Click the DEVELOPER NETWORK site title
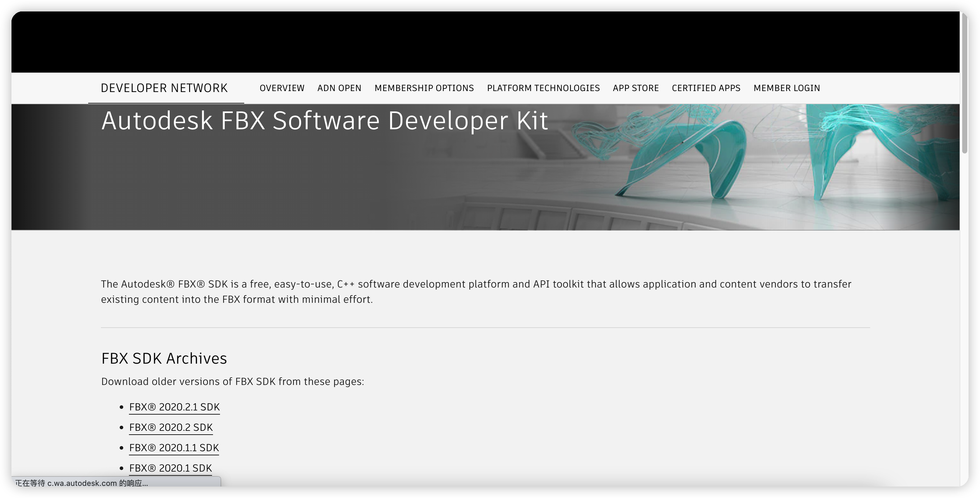Viewport: 980px width, 498px height. (x=164, y=88)
